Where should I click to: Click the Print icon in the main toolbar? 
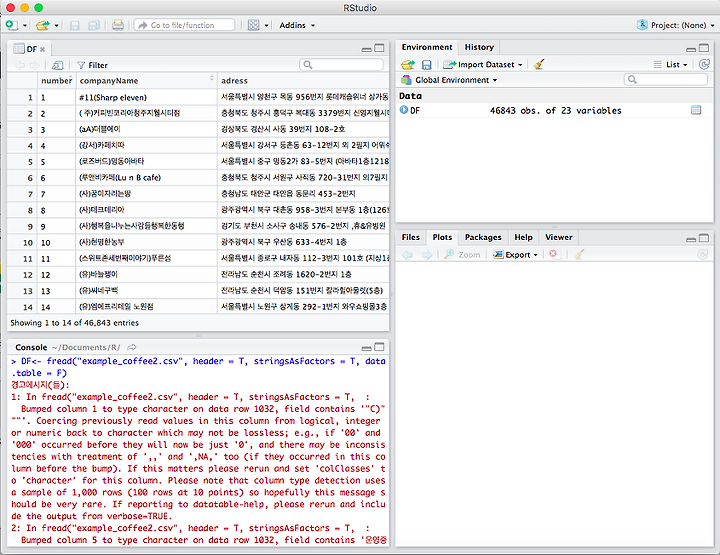pyautogui.click(x=118, y=25)
